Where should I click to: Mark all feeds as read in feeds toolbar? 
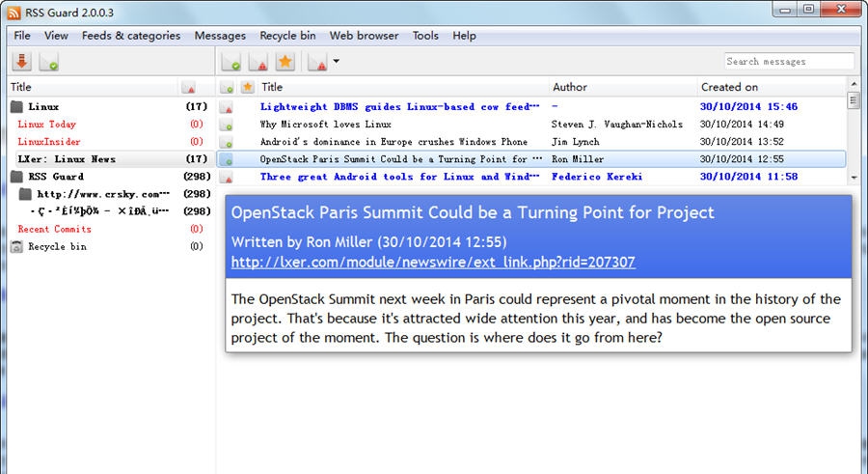49,61
